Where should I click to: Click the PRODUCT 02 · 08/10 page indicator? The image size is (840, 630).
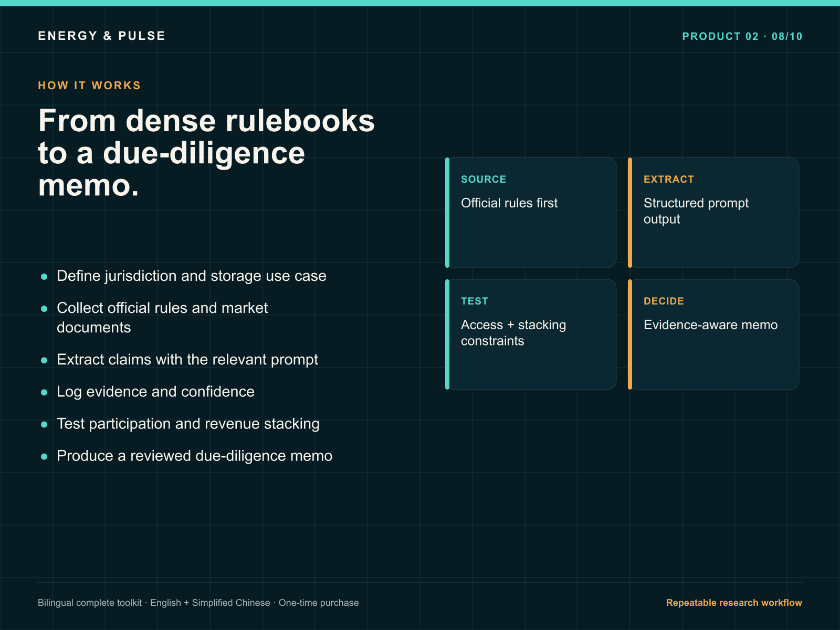[742, 36]
